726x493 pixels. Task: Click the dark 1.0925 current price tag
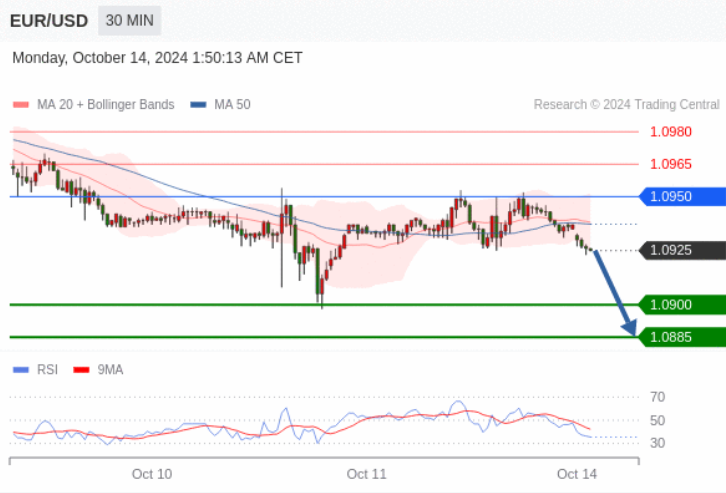[682, 250]
